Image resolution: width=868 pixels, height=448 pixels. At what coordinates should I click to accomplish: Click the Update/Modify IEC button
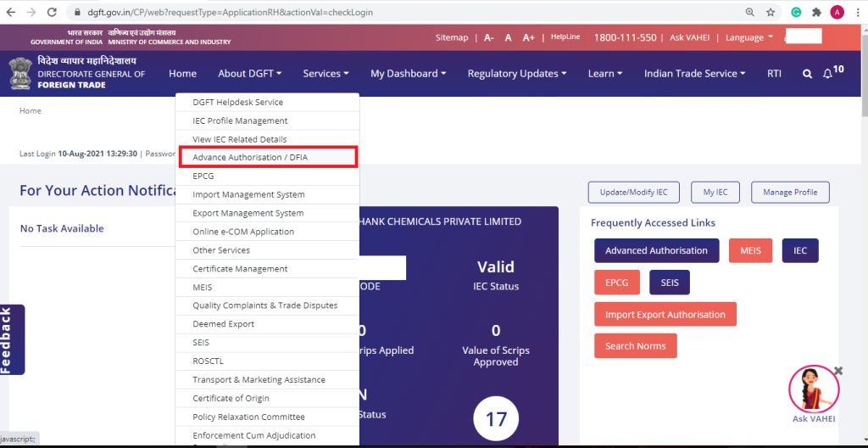[x=633, y=193]
